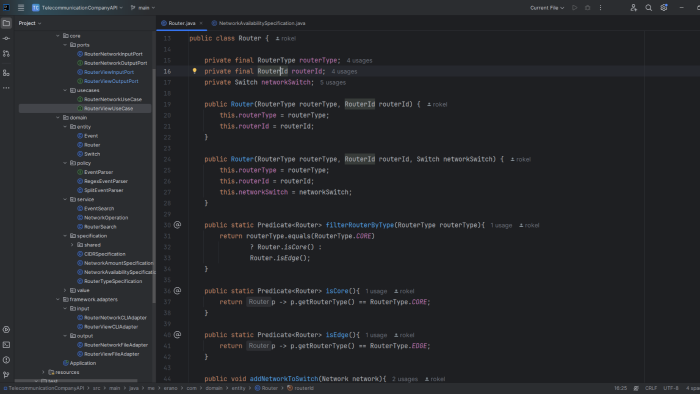The image size is (700, 394).
Task: Click line number 16 in gutter
Action: 167,71
